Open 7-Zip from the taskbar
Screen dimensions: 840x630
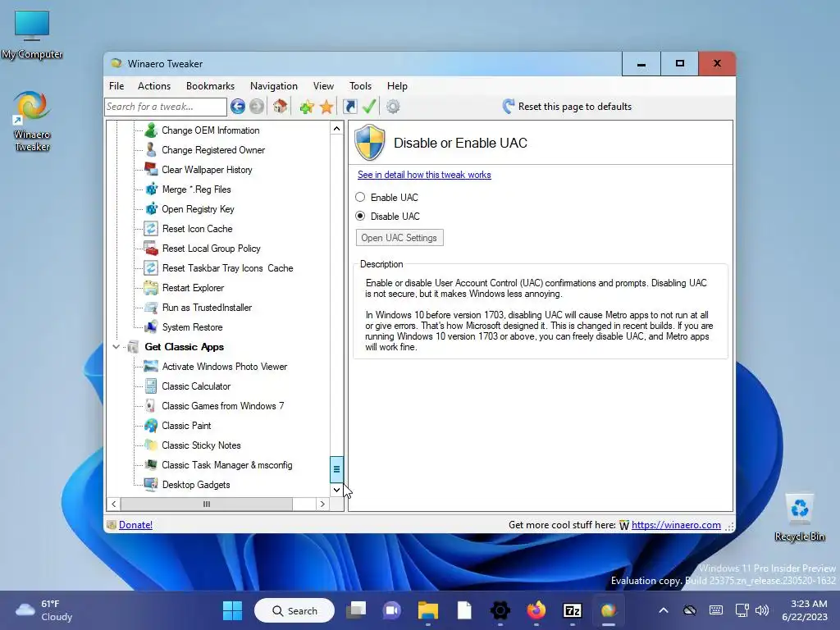tap(572, 610)
